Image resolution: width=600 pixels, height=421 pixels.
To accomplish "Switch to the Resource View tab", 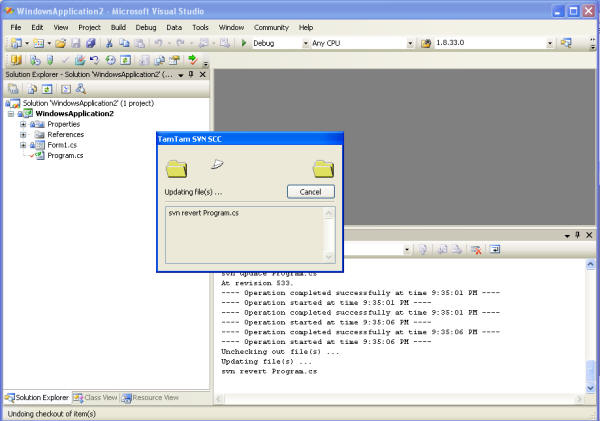I will [150, 398].
